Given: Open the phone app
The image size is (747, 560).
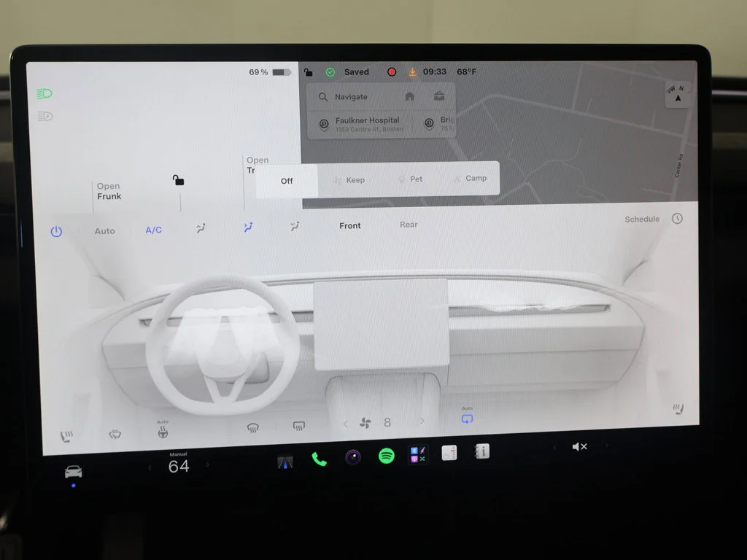Looking at the screenshot, I should (319, 459).
